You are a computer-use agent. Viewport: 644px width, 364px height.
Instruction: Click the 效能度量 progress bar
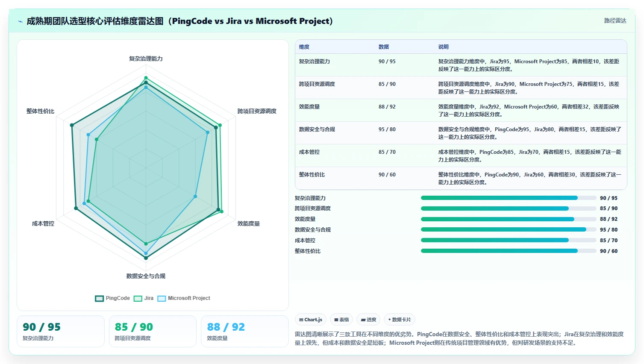tap(509, 219)
